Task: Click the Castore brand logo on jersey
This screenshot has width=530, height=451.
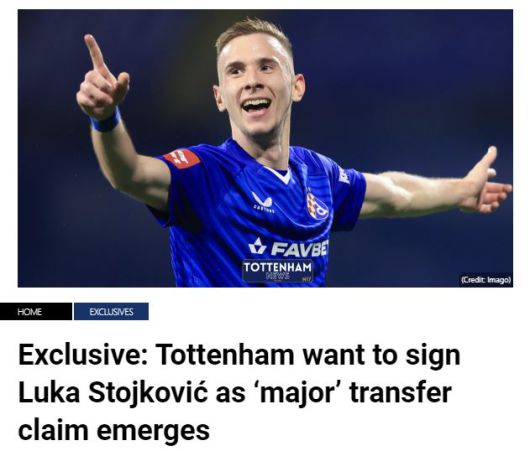Action: tap(262, 202)
